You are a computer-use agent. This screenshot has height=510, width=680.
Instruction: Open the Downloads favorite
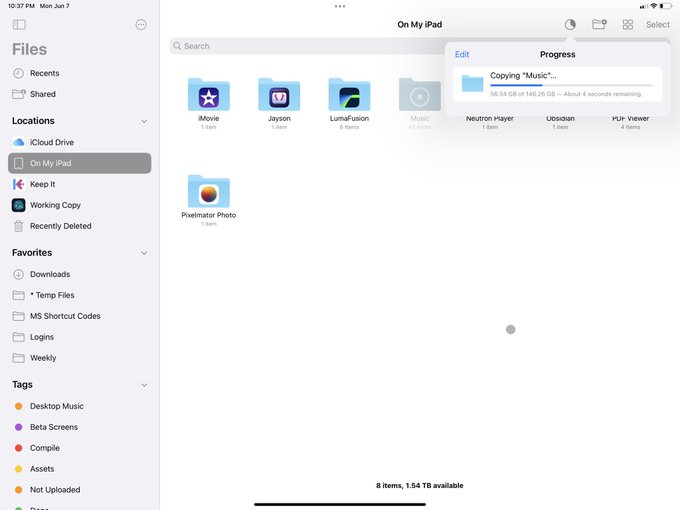tap(80, 274)
